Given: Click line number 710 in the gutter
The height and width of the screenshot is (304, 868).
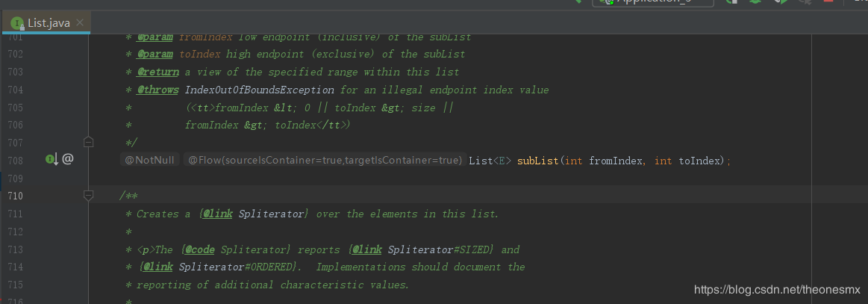Looking at the screenshot, I should [16, 196].
